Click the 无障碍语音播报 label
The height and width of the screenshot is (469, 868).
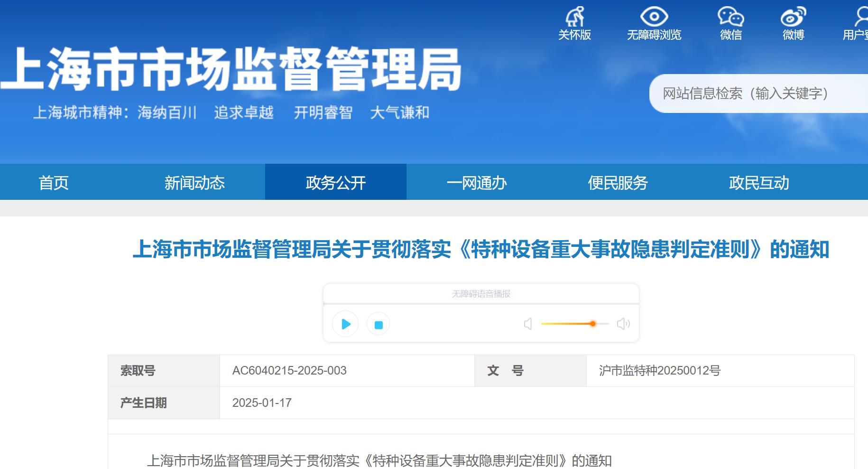(481, 294)
